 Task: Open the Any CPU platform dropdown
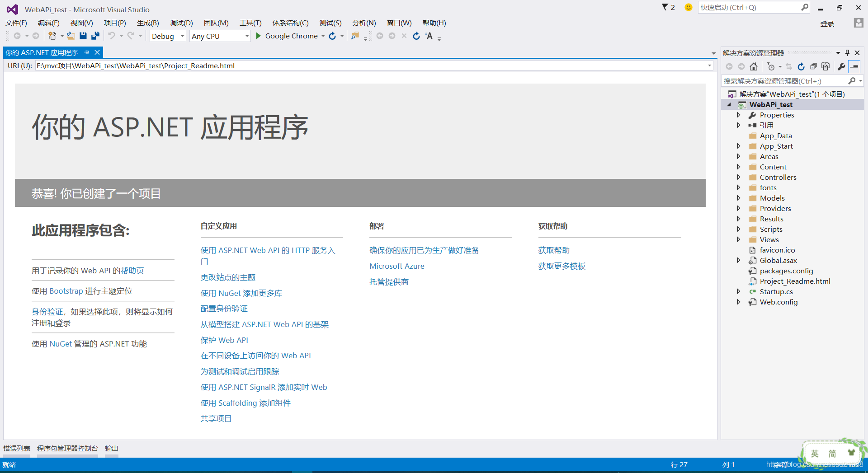point(247,36)
